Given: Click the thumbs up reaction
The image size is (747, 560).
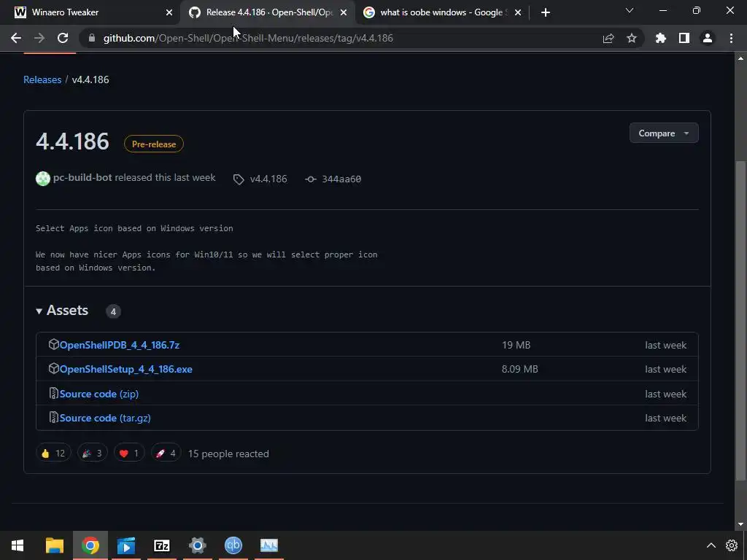Looking at the screenshot, I should coord(53,454).
